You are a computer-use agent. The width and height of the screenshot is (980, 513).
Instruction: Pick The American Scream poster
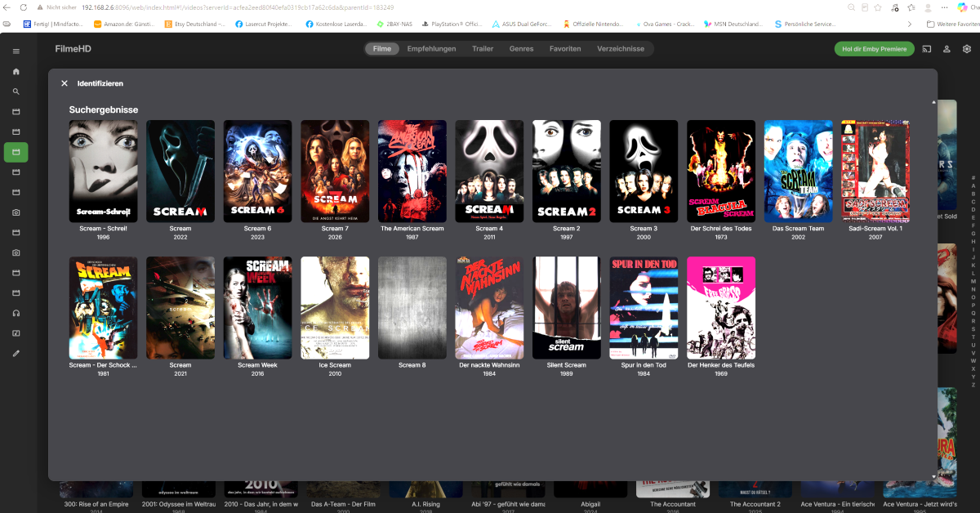412,172
